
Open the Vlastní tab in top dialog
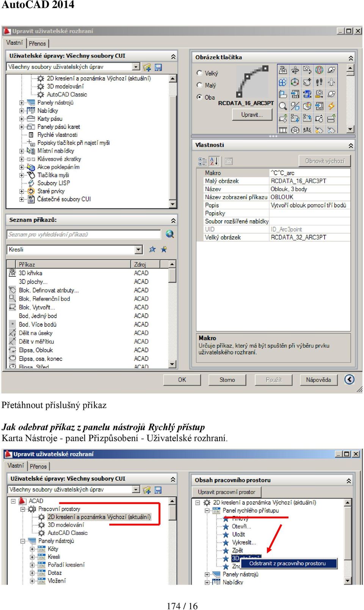[x=14, y=43]
